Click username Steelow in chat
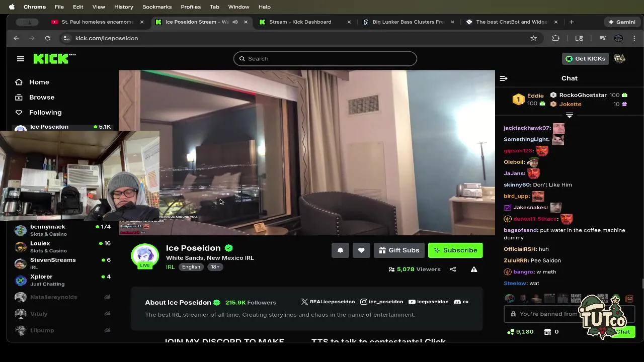This screenshot has width=644, height=362. [515, 284]
